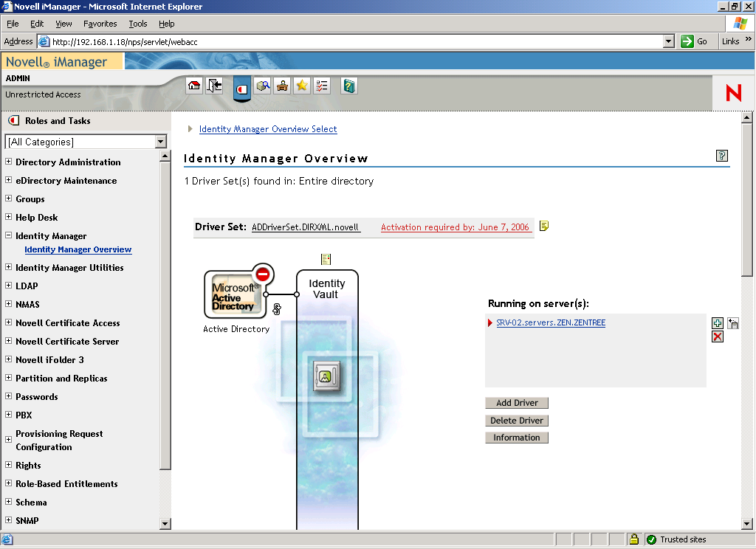Open the iManager Home page

194,86
